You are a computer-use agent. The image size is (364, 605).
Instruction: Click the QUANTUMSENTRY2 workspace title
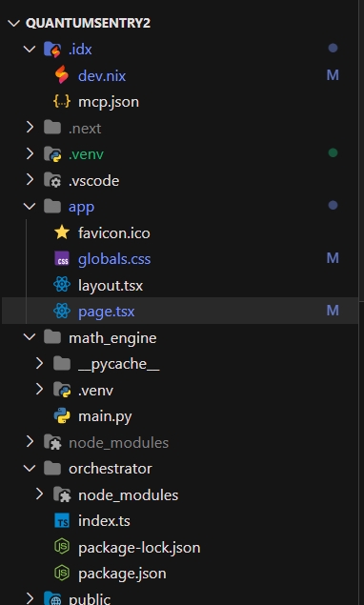pyautogui.click(x=88, y=24)
